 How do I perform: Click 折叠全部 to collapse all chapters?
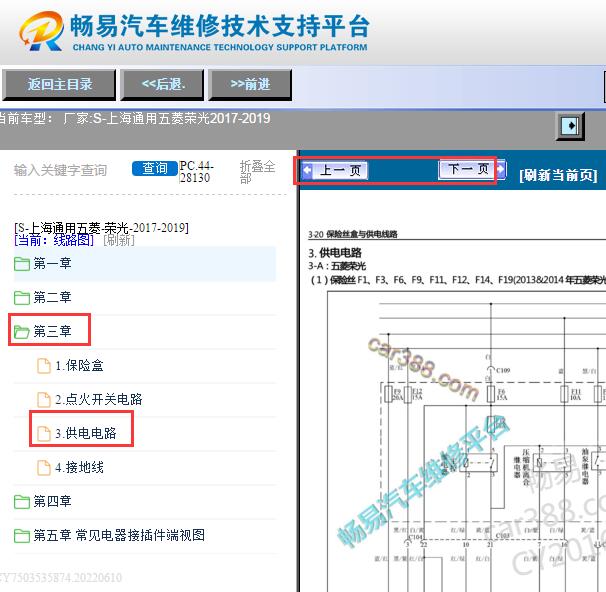257,172
